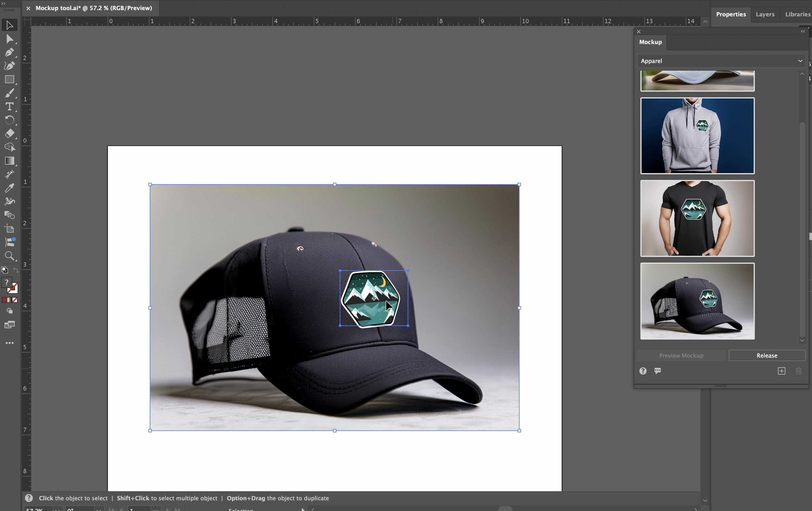Choose the navy cap mockup thumbnail
Viewport: 812px width, 511px height.
click(697, 301)
